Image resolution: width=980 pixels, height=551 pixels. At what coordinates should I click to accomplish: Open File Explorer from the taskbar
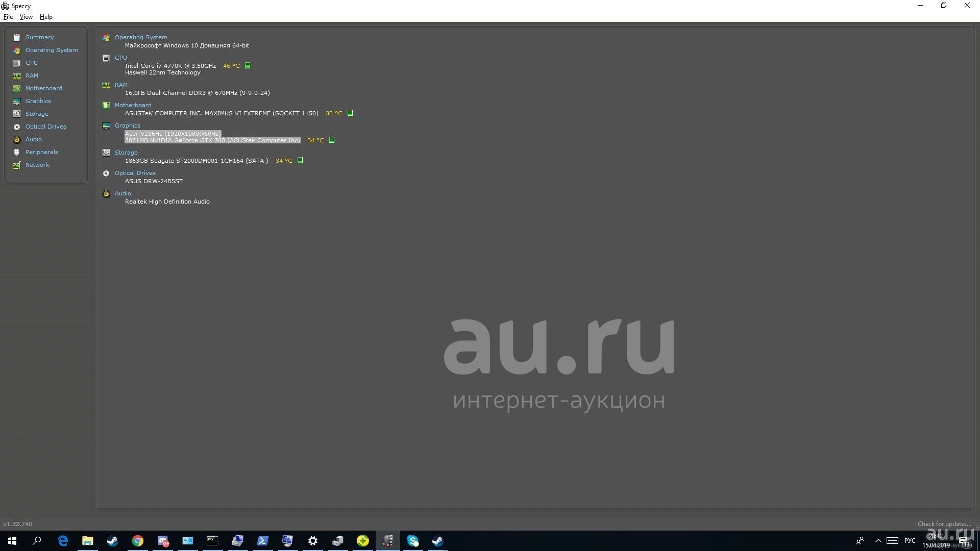tap(88, 541)
